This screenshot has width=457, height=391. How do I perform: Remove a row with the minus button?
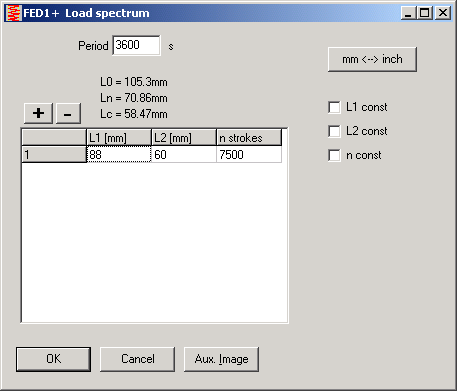[x=68, y=113]
